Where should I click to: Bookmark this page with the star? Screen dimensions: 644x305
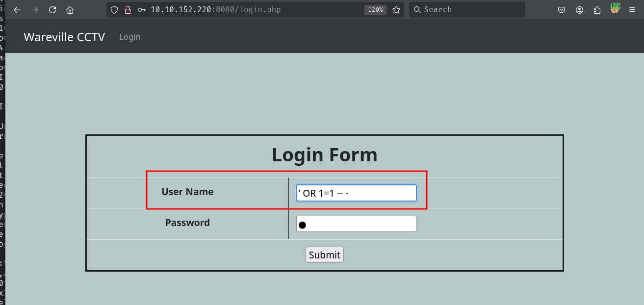396,10
